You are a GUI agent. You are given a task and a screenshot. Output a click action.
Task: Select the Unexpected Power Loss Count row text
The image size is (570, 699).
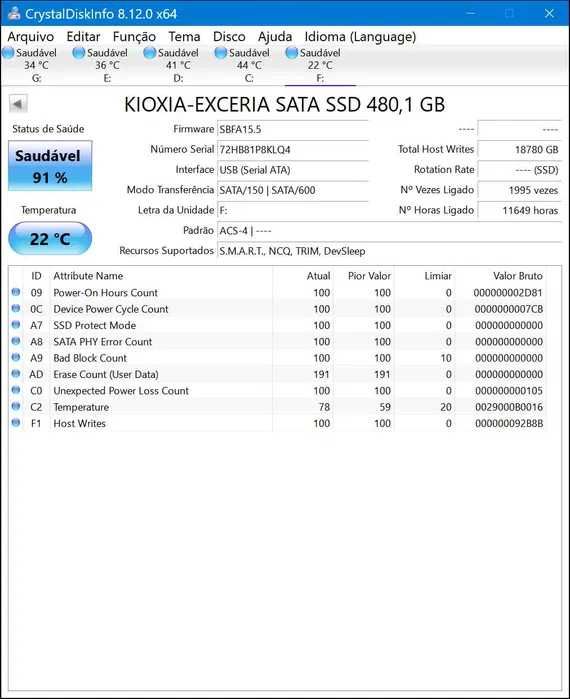[121, 391]
